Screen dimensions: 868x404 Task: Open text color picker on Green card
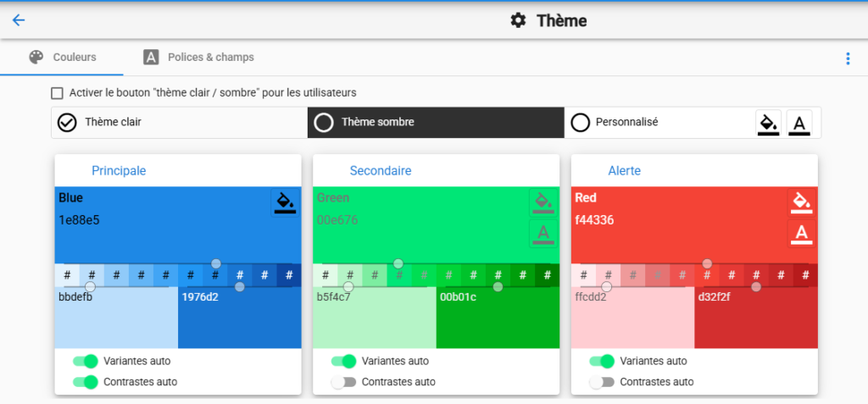[542, 233]
